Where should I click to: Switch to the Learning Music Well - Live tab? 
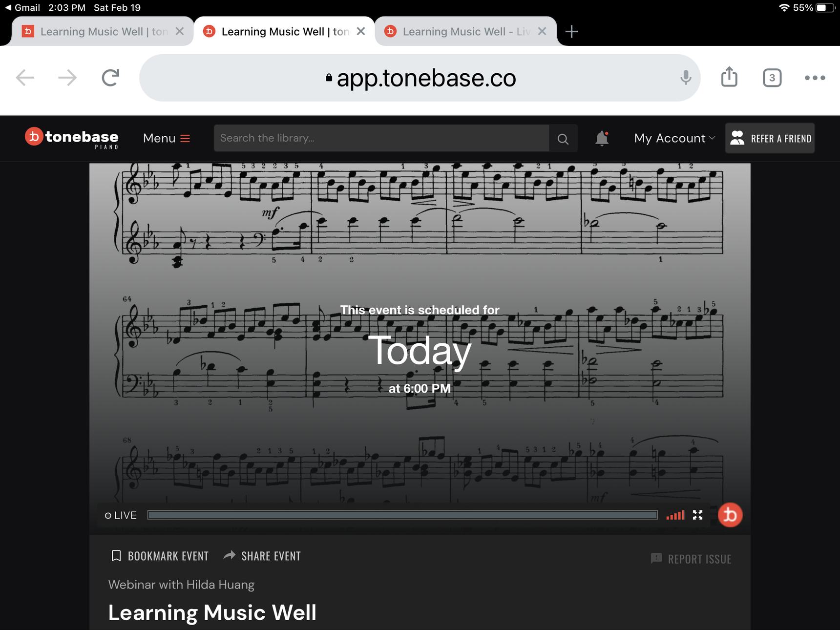pyautogui.click(x=466, y=32)
